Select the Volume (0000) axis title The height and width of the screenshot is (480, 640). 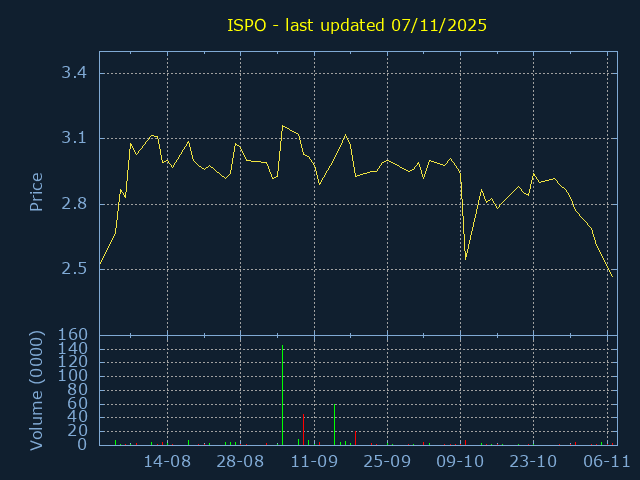[x=36, y=390]
